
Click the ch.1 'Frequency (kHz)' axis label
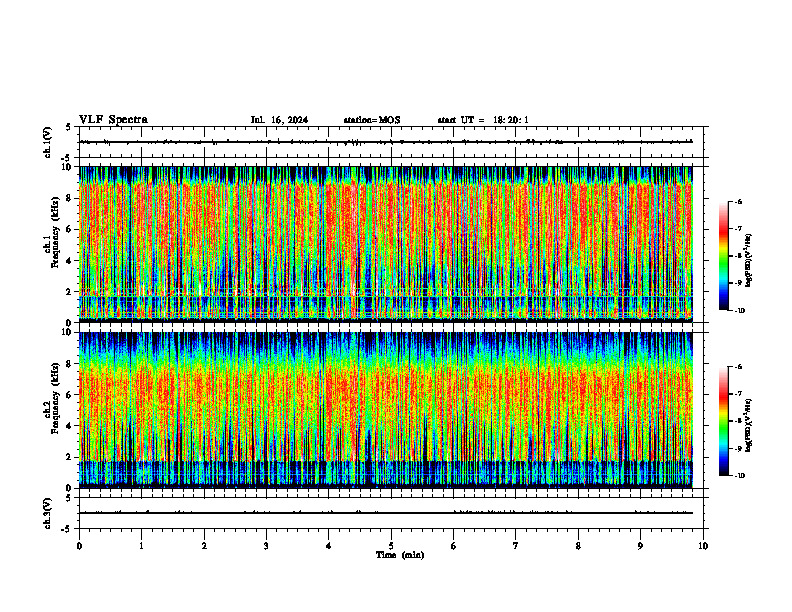pyautogui.click(x=54, y=232)
